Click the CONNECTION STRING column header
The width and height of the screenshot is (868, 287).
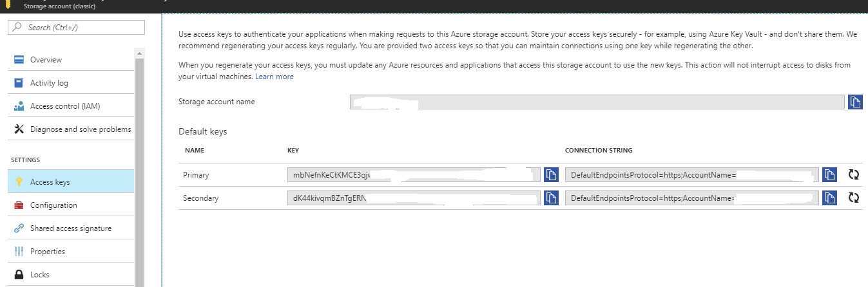(599, 151)
